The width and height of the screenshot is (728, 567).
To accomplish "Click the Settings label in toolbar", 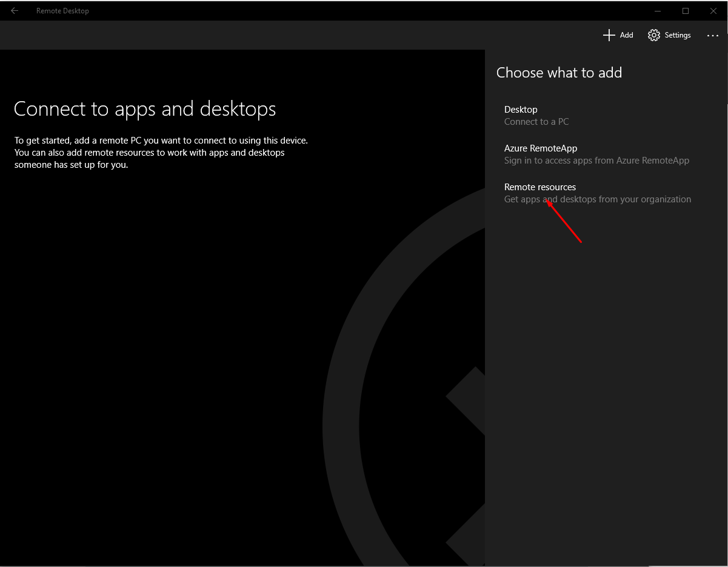I will 677,35.
